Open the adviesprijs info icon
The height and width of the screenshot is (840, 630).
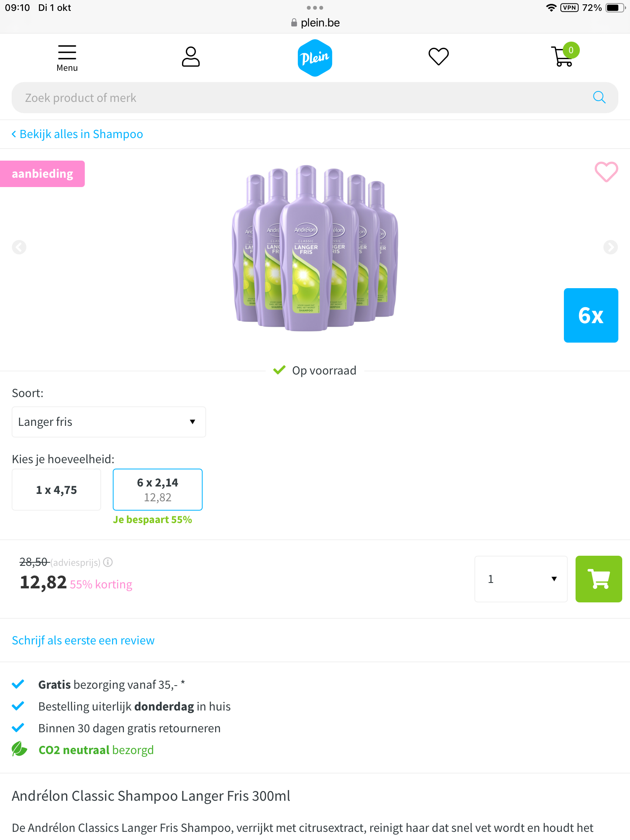coord(108,562)
